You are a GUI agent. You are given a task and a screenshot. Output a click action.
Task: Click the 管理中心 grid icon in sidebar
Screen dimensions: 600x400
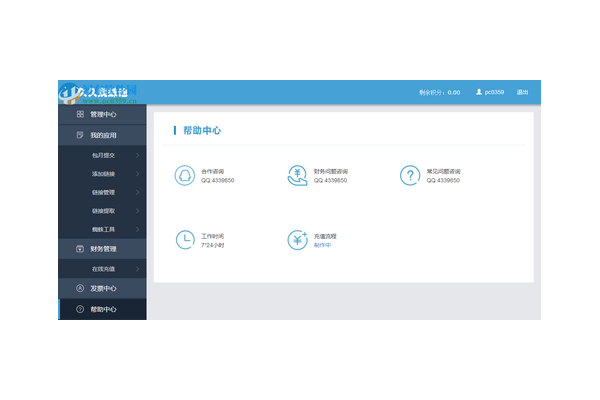(x=80, y=114)
